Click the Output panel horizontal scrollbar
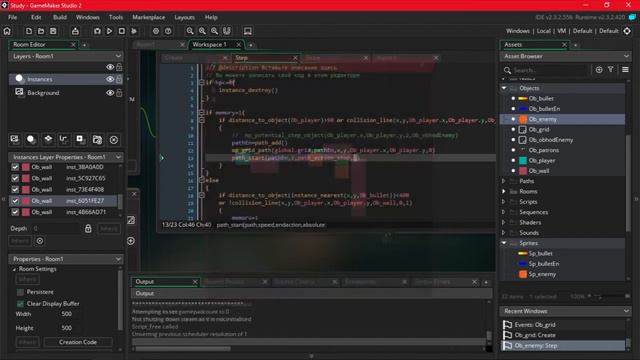Viewport: 640px width, 360px height. 183,349
